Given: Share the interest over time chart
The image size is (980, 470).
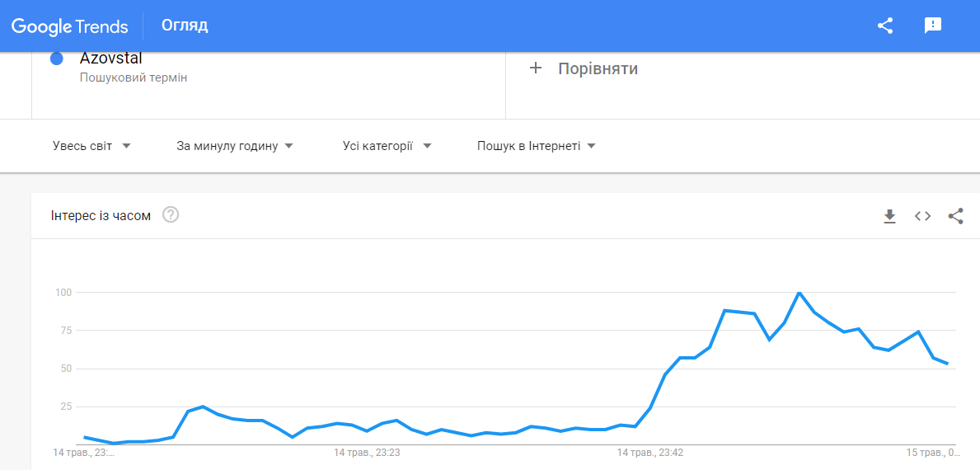Looking at the screenshot, I should coord(955,216).
